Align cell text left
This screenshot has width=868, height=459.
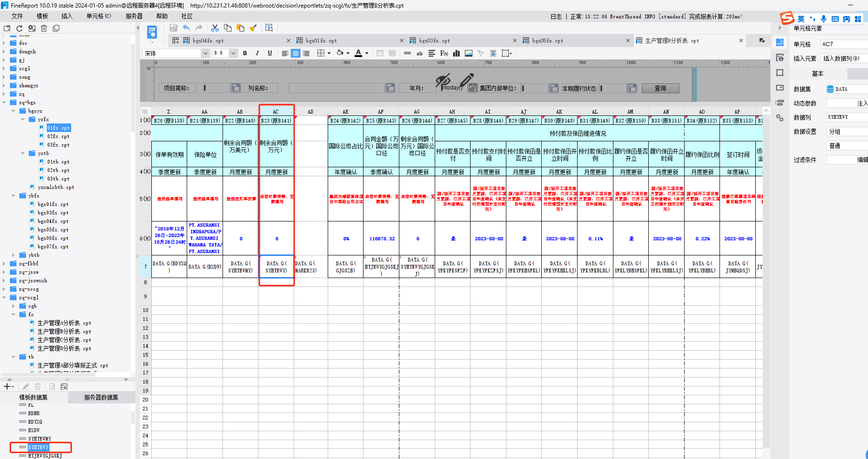pos(285,53)
